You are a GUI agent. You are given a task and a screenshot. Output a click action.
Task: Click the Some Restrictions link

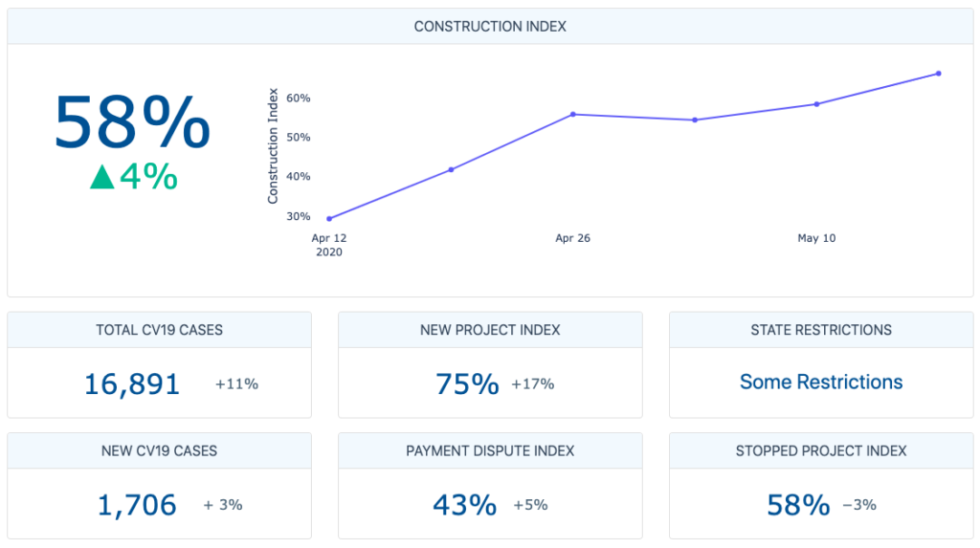[820, 383]
